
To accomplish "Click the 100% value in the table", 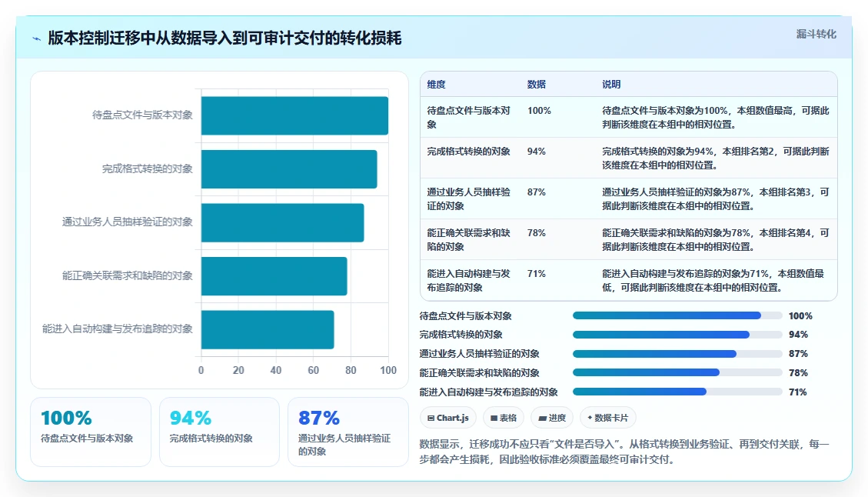I will [539, 111].
